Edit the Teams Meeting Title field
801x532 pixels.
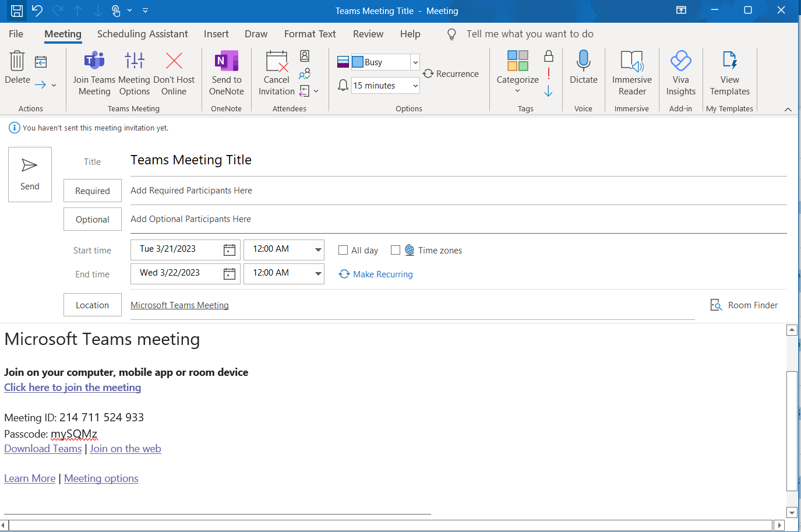click(458, 160)
